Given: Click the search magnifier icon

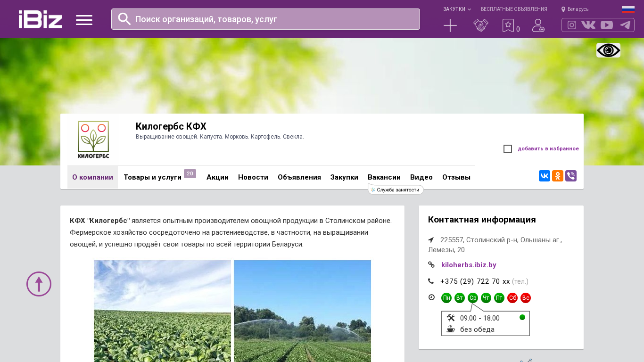Looking at the screenshot, I should [124, 19].
